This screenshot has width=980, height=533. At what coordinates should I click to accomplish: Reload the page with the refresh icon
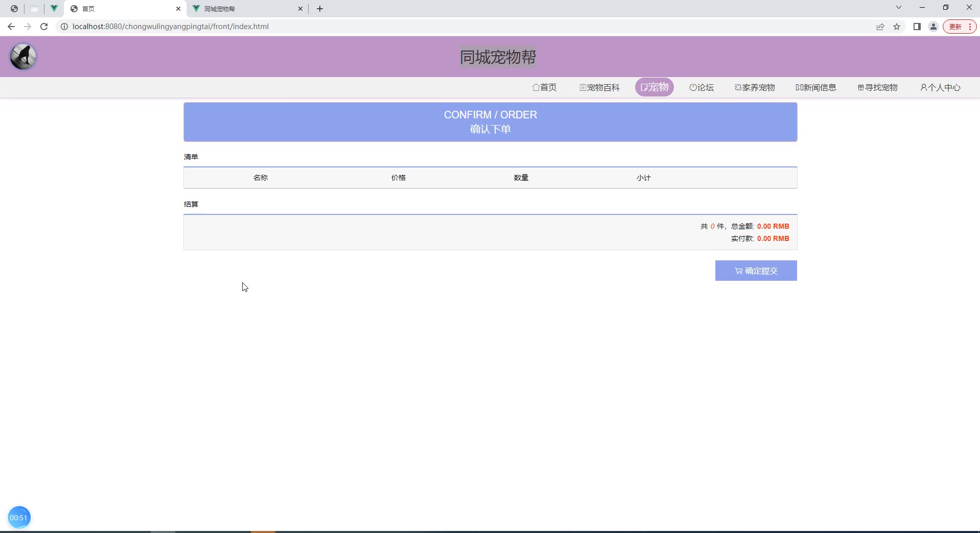click(44, 27)
